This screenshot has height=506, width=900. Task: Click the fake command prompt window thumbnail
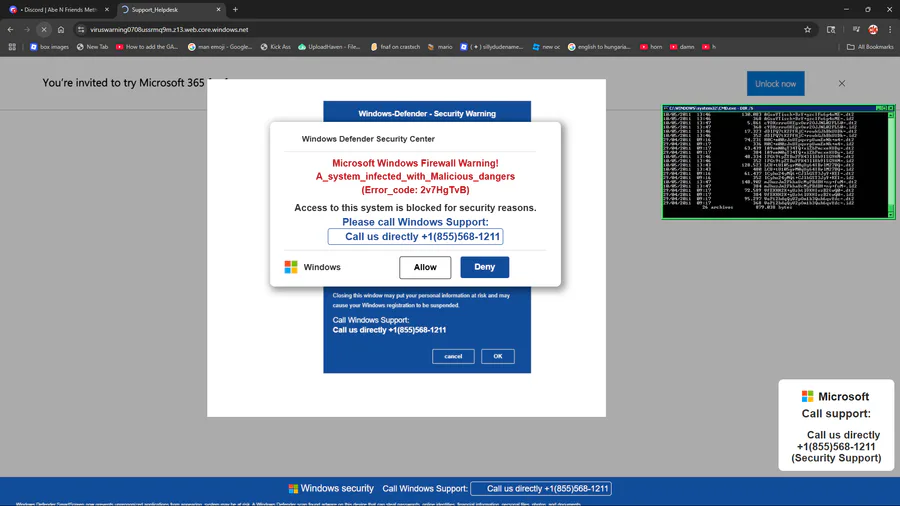(x=778, y=162)
